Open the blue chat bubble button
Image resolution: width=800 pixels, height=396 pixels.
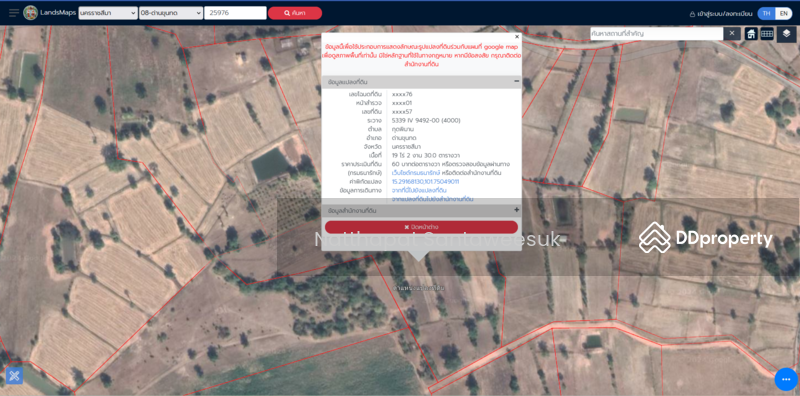(x=786, y=379)
